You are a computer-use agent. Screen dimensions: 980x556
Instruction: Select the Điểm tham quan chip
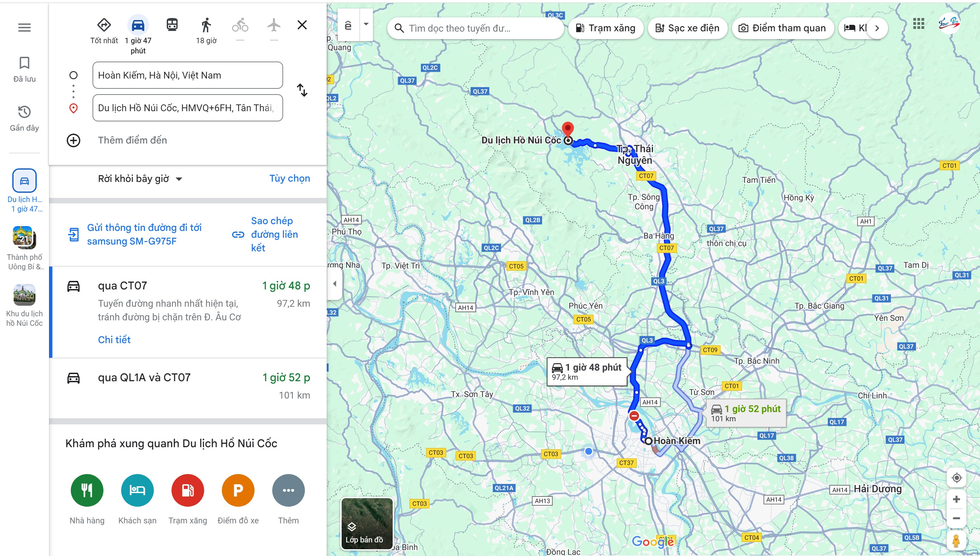tap(783, 28)
